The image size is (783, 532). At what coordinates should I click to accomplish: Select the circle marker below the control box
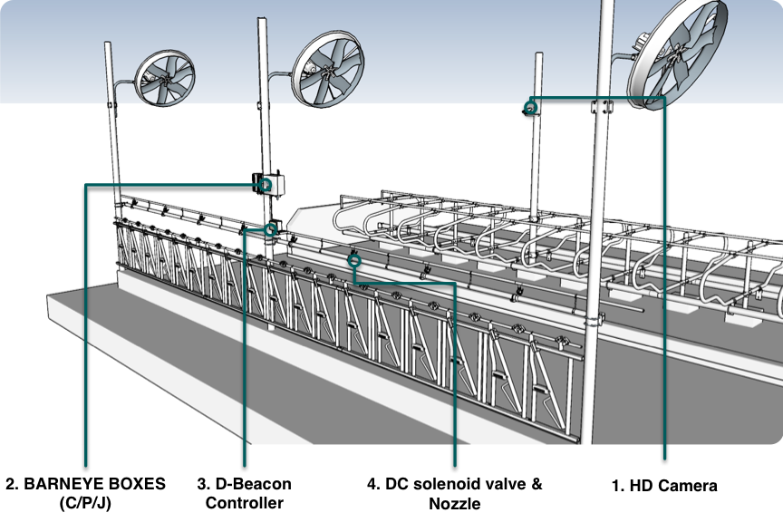[270, 230]
